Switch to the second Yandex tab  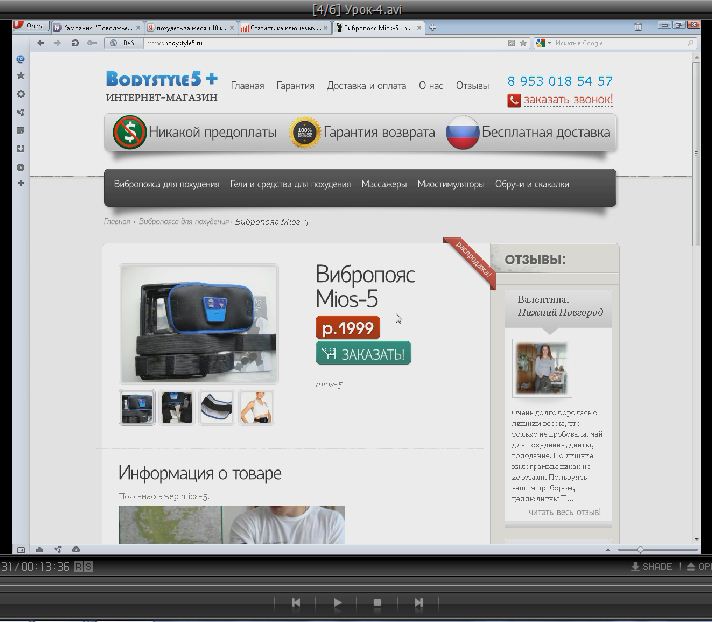pos(190,28)
